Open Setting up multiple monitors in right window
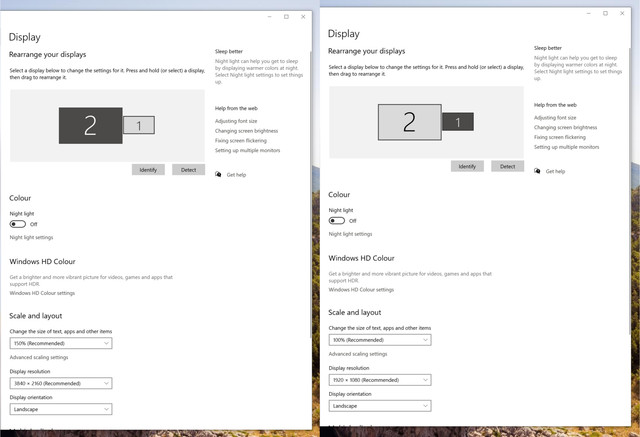The image size is (640, 437). pos(567,147)
